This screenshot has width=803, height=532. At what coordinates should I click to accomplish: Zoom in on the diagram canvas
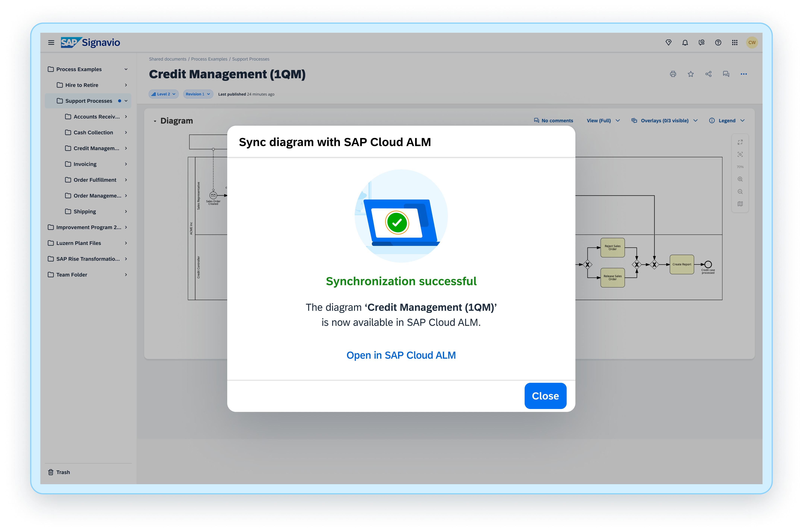(x=740, y=179)
